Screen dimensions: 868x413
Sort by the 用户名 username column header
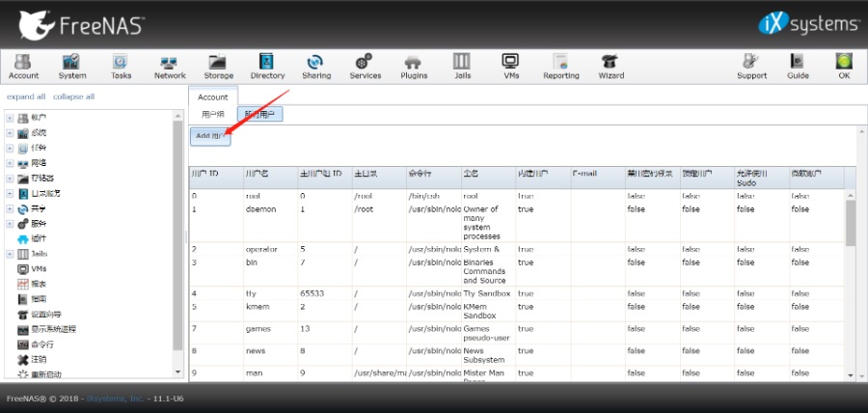pos(270,178)
